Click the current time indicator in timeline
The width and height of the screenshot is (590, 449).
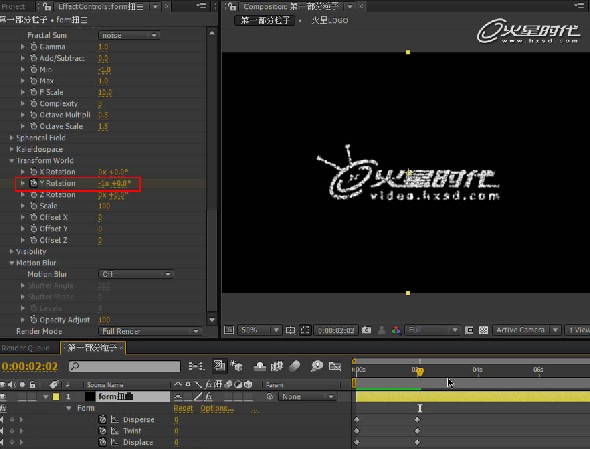pos(420,371)
